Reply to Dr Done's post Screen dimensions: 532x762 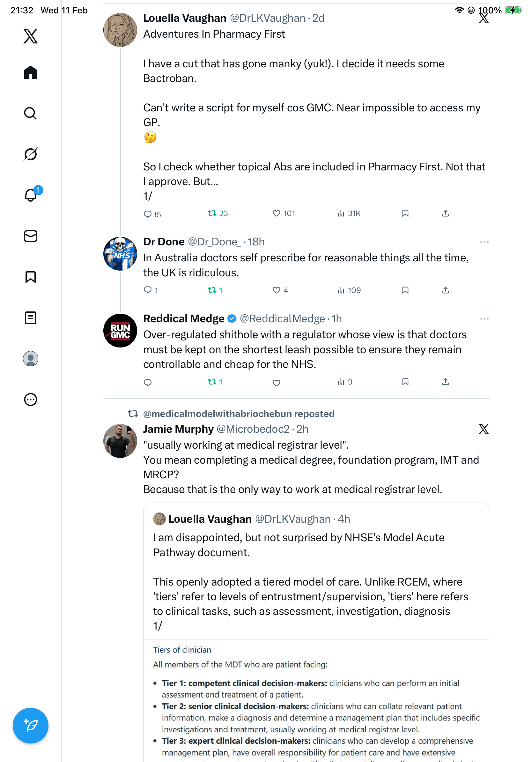[x=148, y=290]
